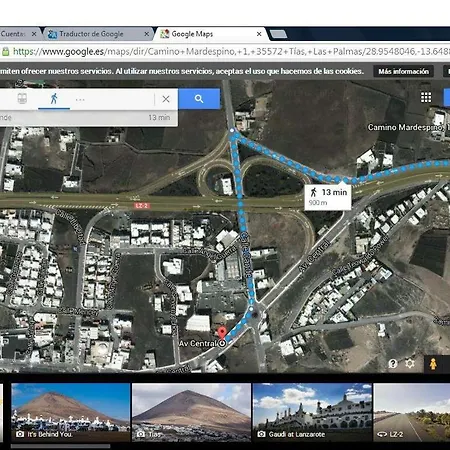The height and width of the screenshot is (450, 450).
Task: Open the map settings gear icon
Action: coord(410,363)
